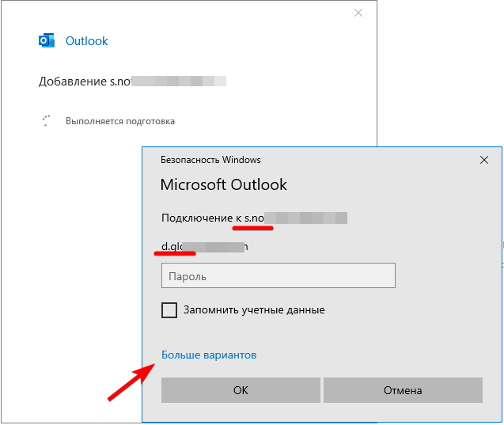
Task: Close the Outlook account setup window
Action: click(x=358, y=13)
